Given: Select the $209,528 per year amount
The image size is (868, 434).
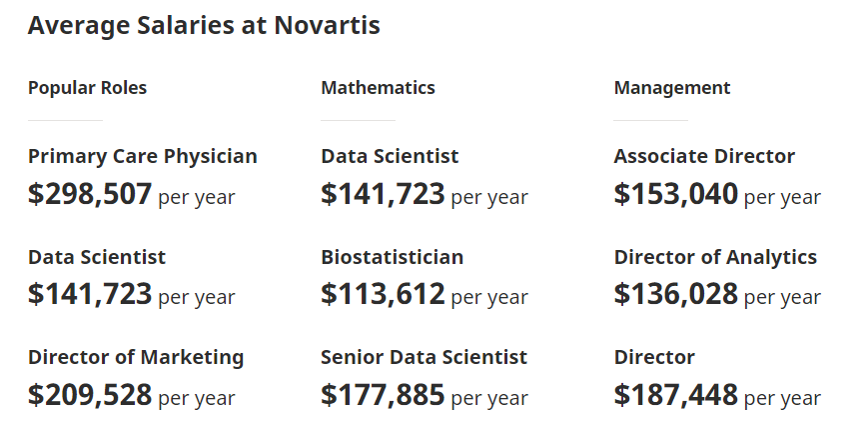Looking at the screenshot, I should pos(90,395).
